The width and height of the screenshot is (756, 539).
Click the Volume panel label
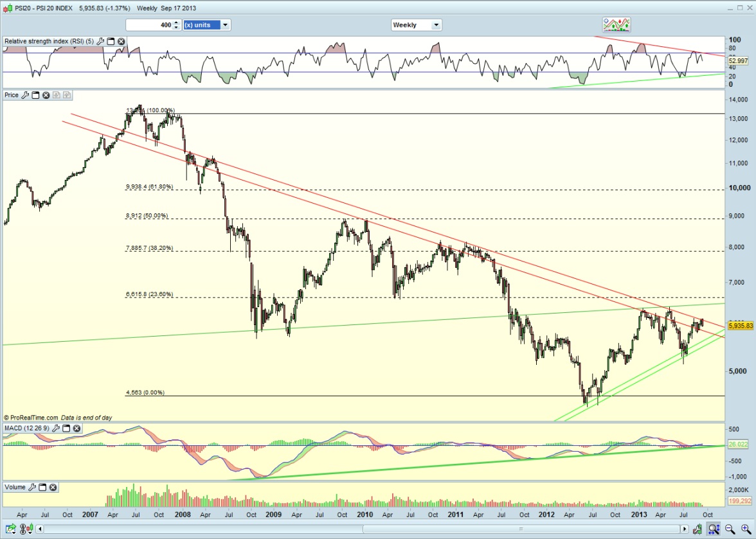(15, 488)
